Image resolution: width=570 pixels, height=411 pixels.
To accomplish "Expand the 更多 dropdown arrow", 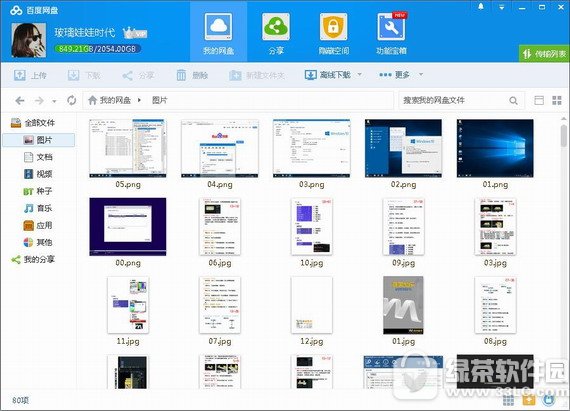I will point(421,74).
